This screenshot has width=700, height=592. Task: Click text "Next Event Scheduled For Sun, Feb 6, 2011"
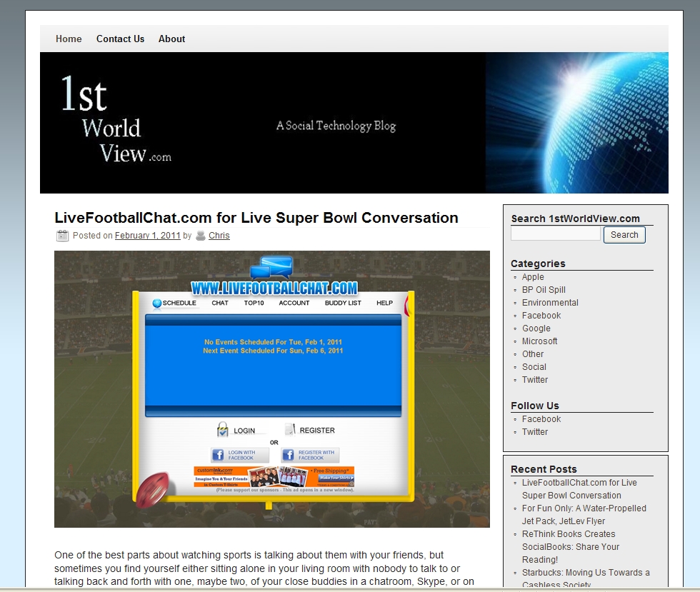point(273,351)
